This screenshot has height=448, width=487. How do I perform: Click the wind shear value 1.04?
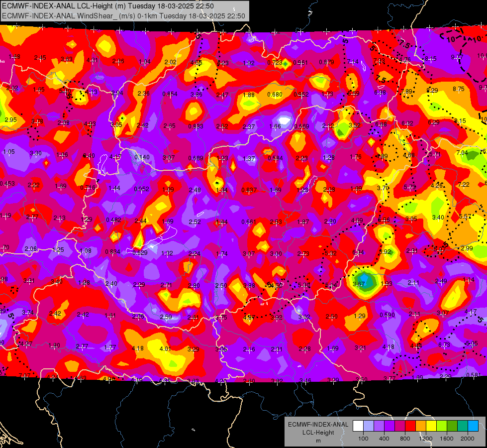(145, 62)
